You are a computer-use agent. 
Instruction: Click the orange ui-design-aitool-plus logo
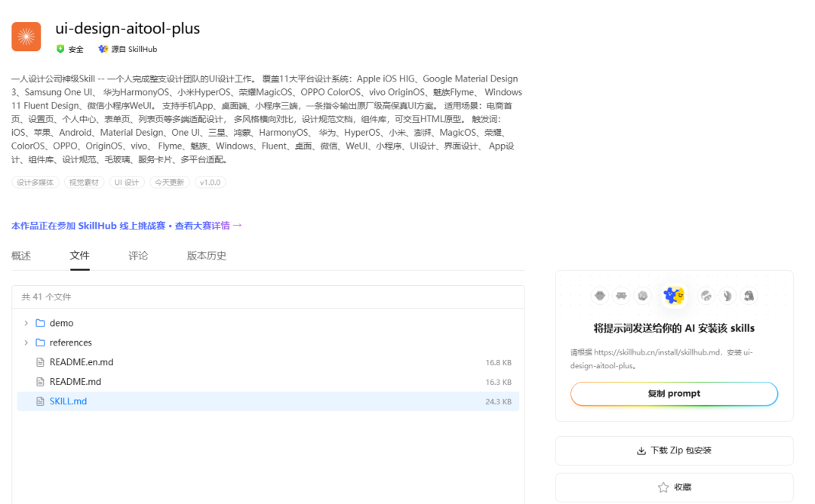point(26,36)
